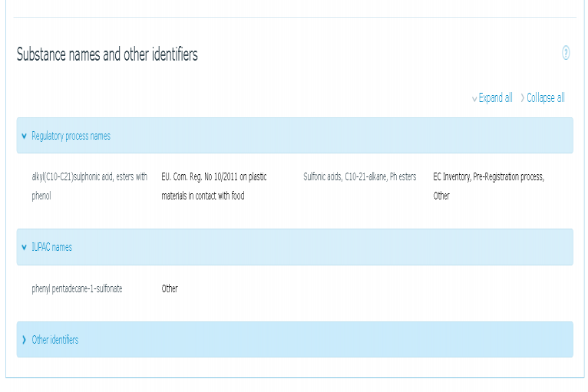Collapse the Regulatory process names section chevron

pyautogui.click(x=25, y=136)
